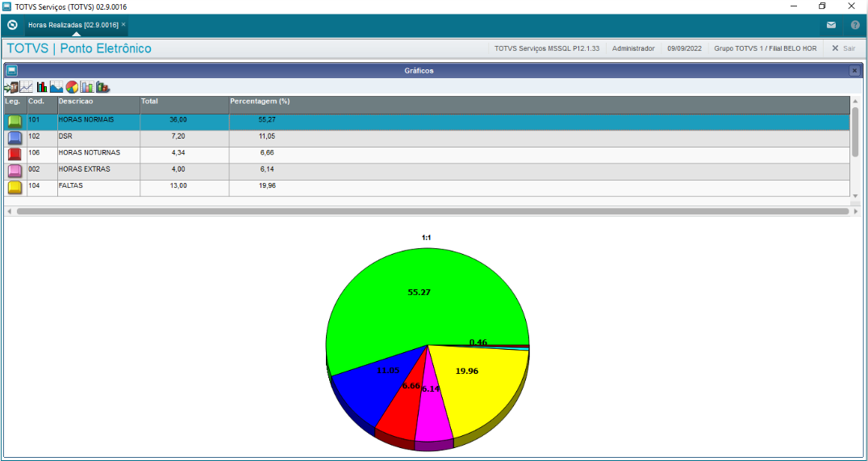Image resolution: width=868 pixels, height=461 pixels.
Task: Click code 102 cell
Action: pyautogui.click(x=33, y=136)
